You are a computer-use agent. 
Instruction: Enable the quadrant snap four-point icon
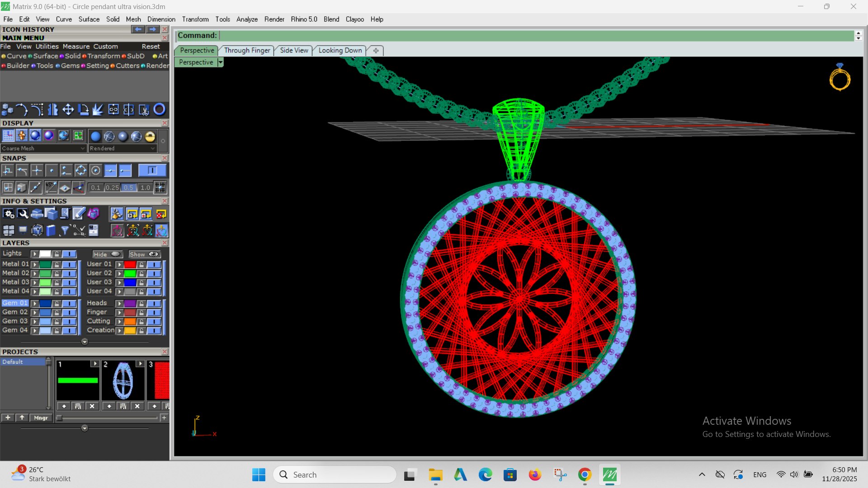pos(80,170)
